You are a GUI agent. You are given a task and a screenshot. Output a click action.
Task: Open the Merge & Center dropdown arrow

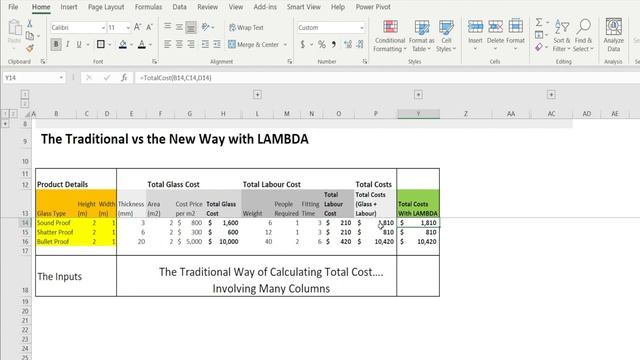285,44
